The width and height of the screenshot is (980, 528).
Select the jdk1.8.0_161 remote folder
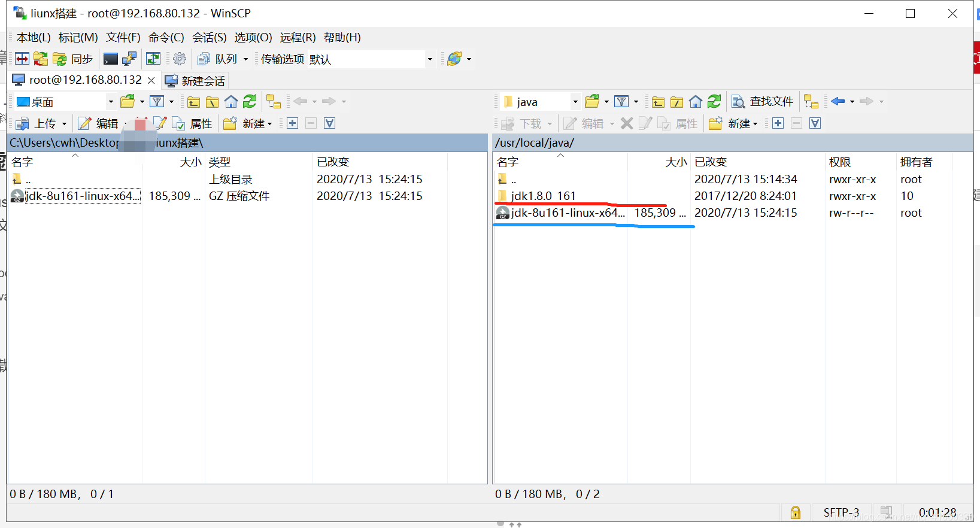[x=544, y=196]
